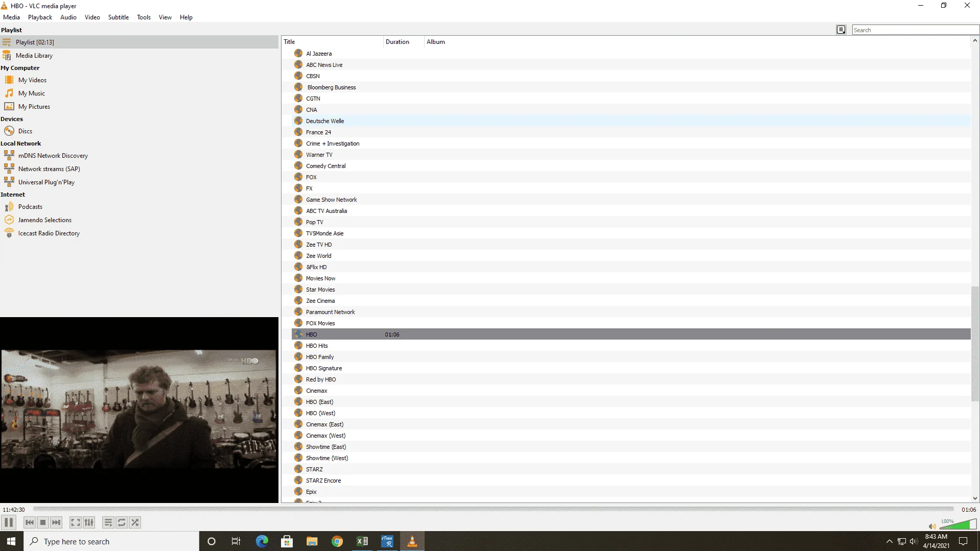Viewport: 980px width, 551px height.
Task: Select Playlist [02:13] in sidebar
Action: click(x=139, y=42)
